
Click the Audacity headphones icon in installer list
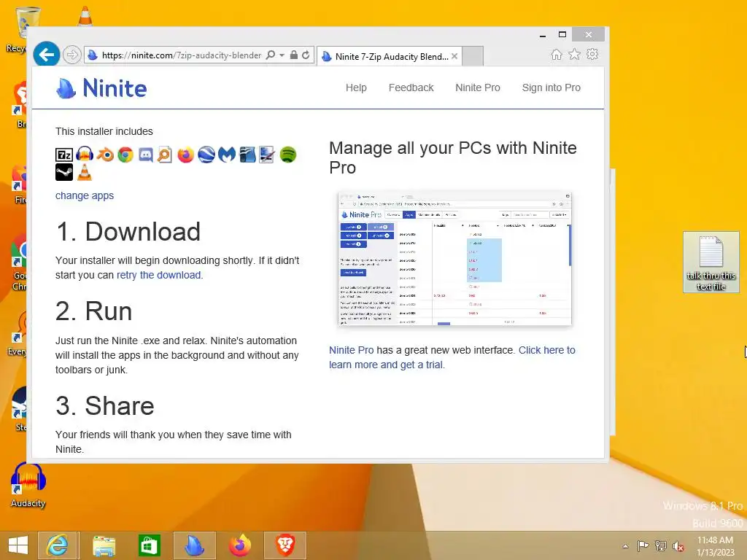coord(85,155)
